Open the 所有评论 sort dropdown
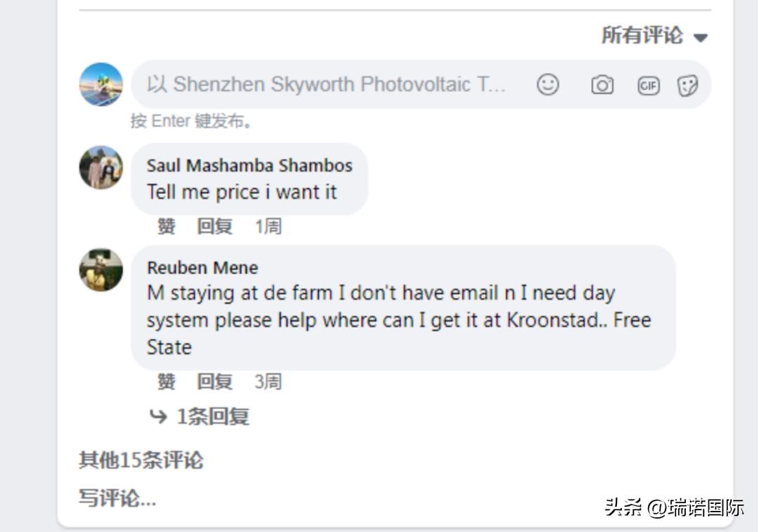This screenshot has width=759, height=532. tap(654, 35)
